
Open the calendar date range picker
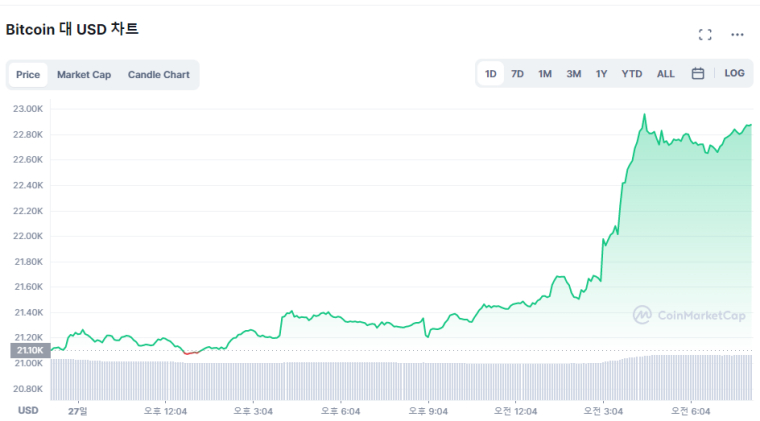(698, 74)
